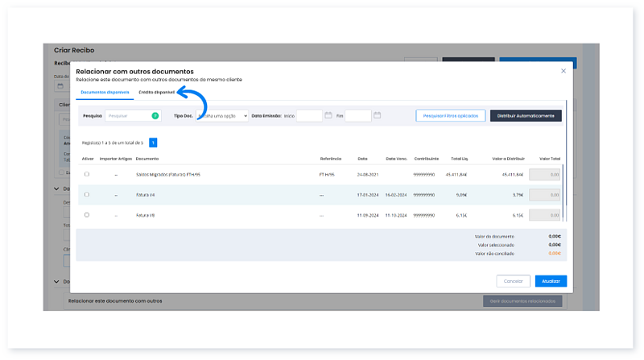Tick the checkbox for Saldos Migrados row

click(87, 174)
